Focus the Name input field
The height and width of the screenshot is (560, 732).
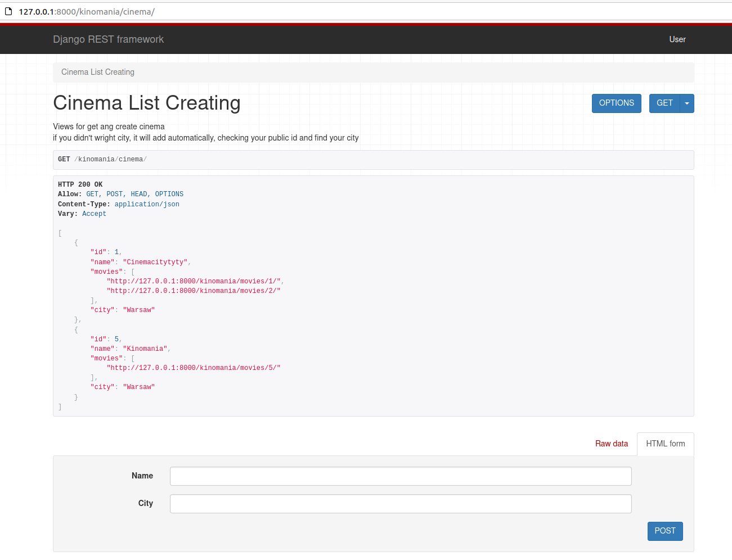click(401, 476)
